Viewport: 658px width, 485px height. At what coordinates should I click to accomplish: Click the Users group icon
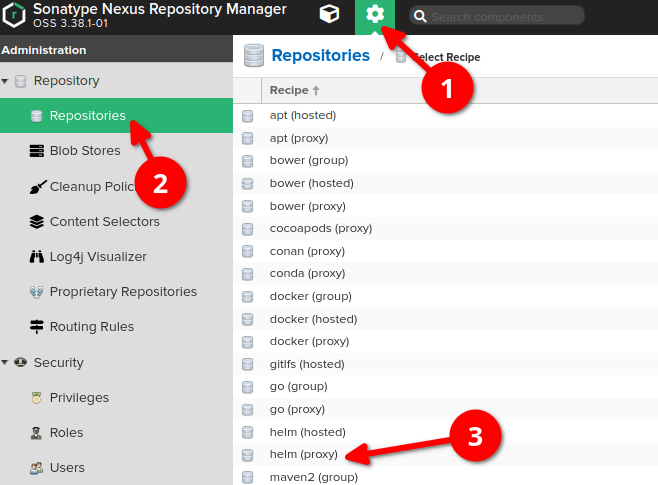coord(37,467)
